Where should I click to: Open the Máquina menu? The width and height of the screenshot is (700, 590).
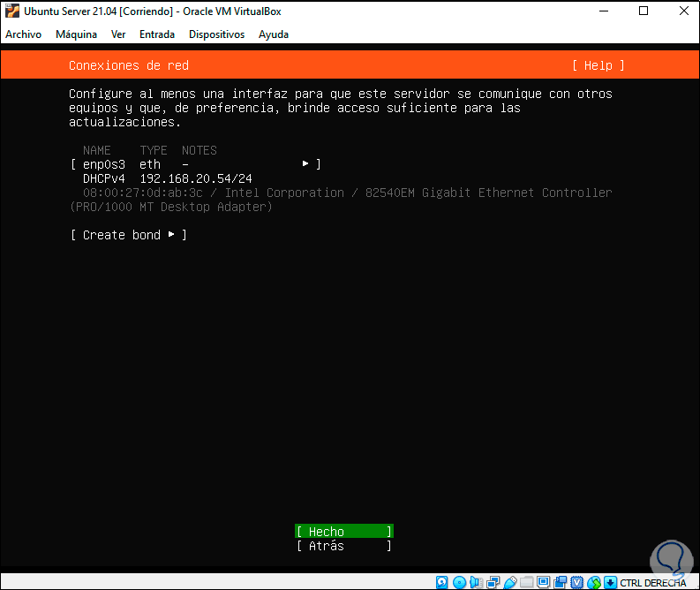[x=76, y=34]
